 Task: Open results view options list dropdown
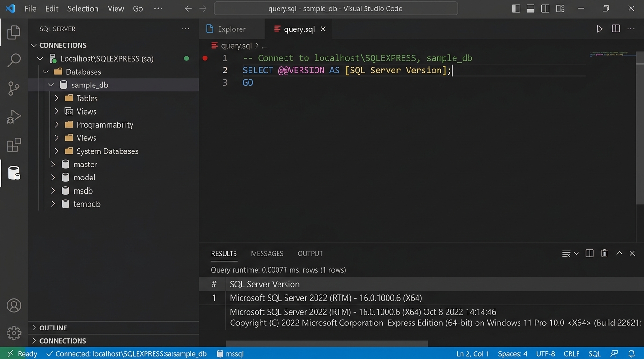570,253
